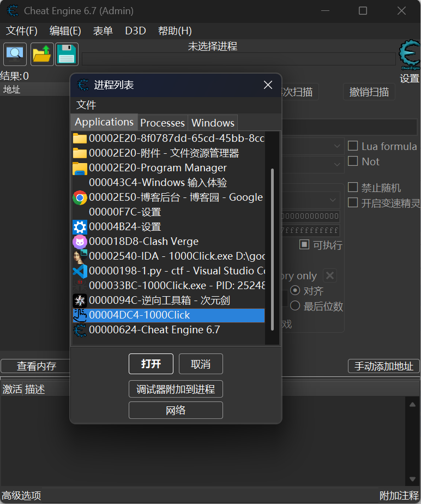Click the 高级选项 status bar link
This screenshot has height=504, width=421.
21,496
